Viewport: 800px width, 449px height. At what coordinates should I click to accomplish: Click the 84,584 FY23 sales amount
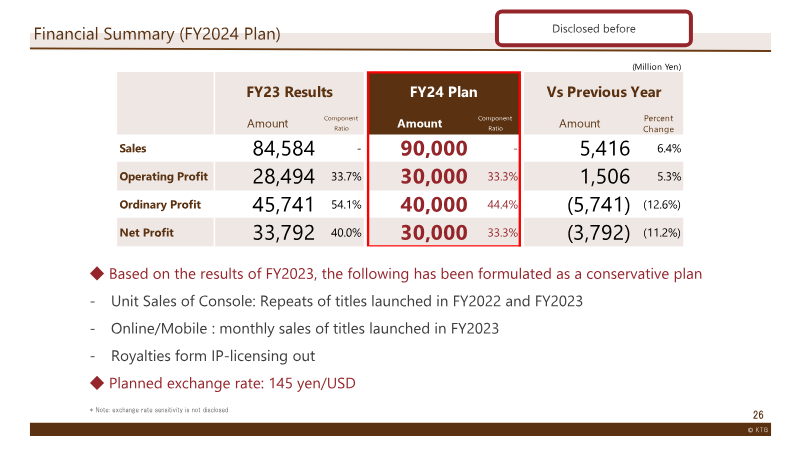[x=284, y=148]
